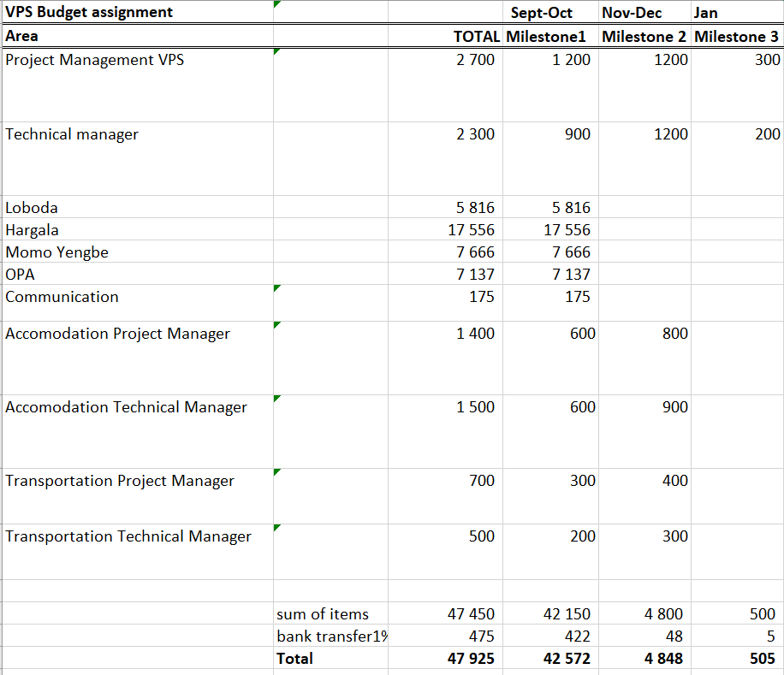
Task: Click the 'Momo Yengbe' cell
Action: (x=56, y=252)
